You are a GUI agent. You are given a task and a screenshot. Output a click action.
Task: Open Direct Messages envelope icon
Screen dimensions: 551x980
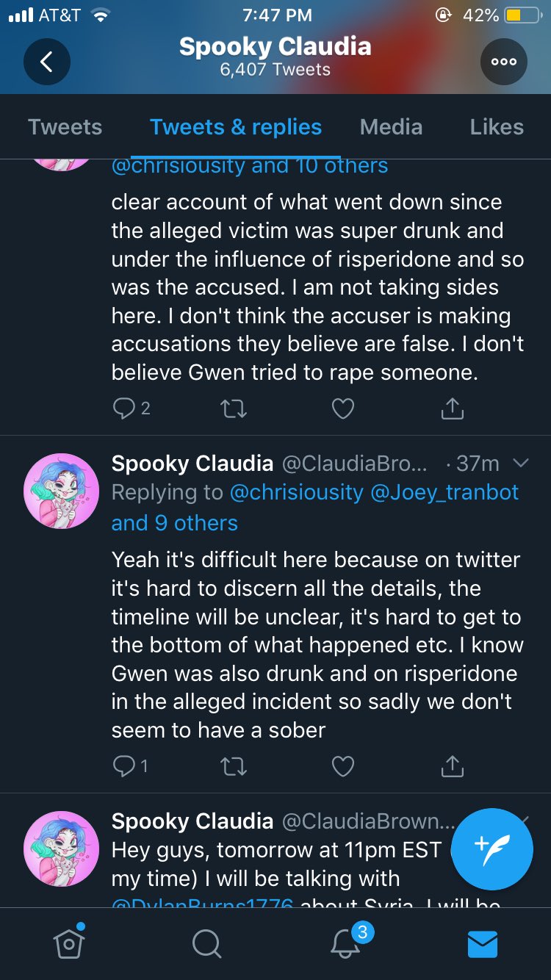[x=483, y=943]
